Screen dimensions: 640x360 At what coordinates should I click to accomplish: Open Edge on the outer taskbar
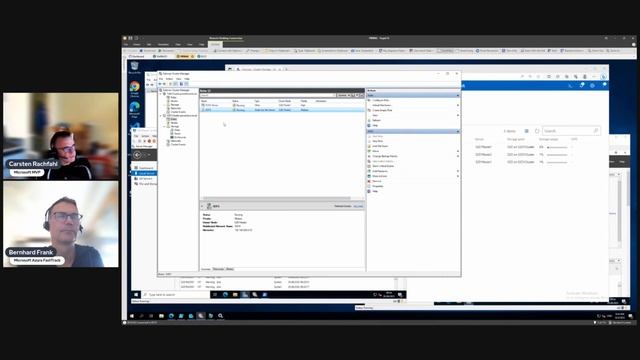171,316
